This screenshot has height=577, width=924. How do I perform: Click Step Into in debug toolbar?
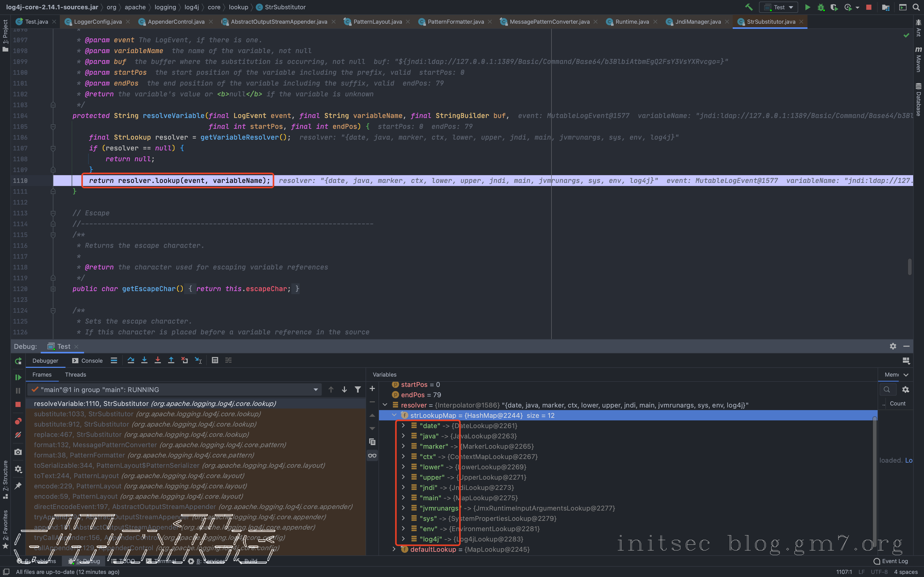point(144,360)
